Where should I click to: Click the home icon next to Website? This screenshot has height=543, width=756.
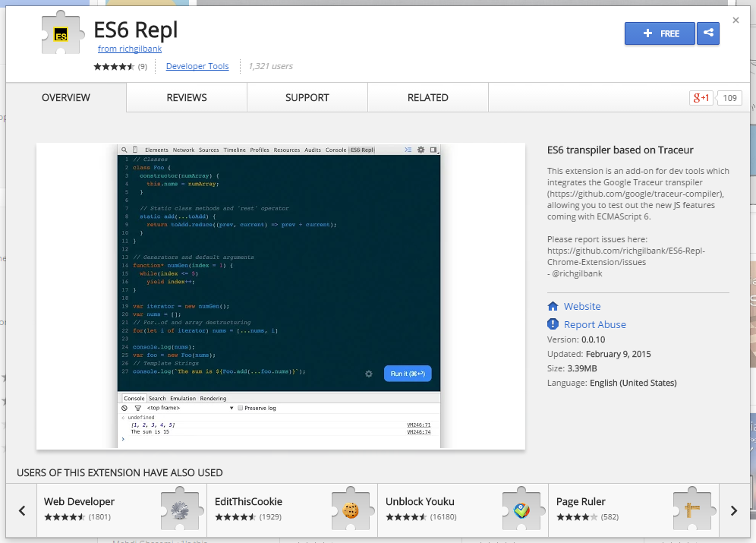point(553,306)
